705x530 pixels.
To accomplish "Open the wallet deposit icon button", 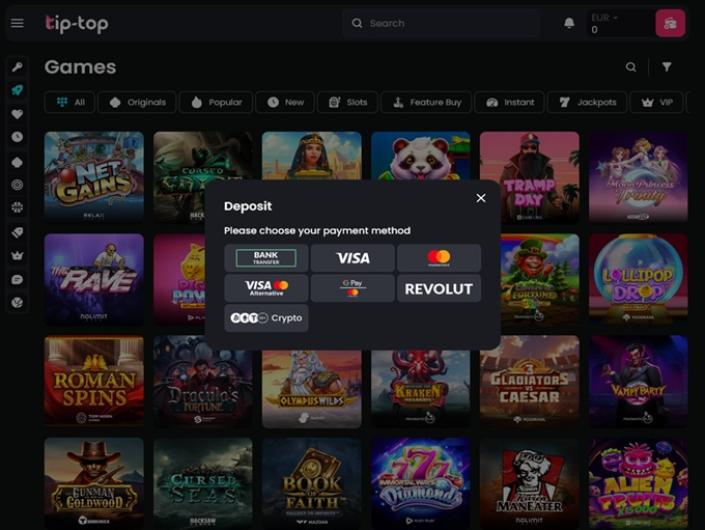I will (x=670, y=23).
